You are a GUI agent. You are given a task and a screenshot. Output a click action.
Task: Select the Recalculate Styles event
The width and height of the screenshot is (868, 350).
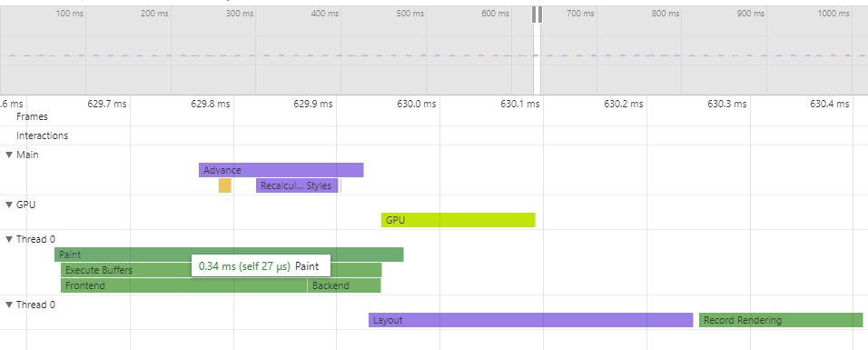click(297, 185)
